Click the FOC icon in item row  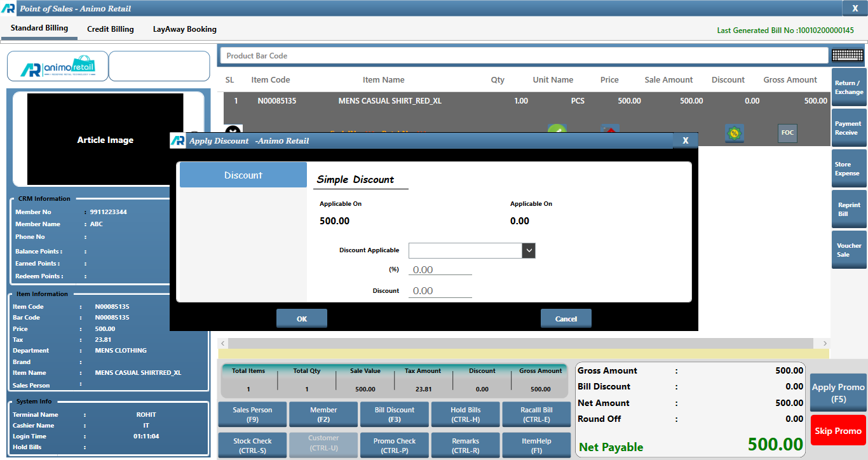787,132
